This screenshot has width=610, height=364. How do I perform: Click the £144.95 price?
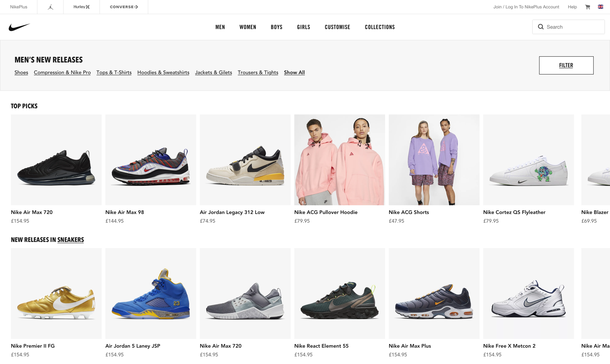114,221
